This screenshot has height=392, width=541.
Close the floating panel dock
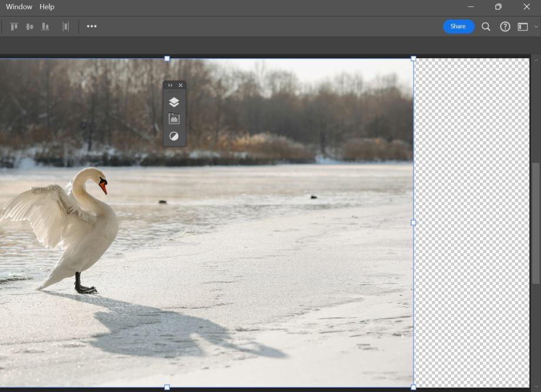click(x=181, y=86)
